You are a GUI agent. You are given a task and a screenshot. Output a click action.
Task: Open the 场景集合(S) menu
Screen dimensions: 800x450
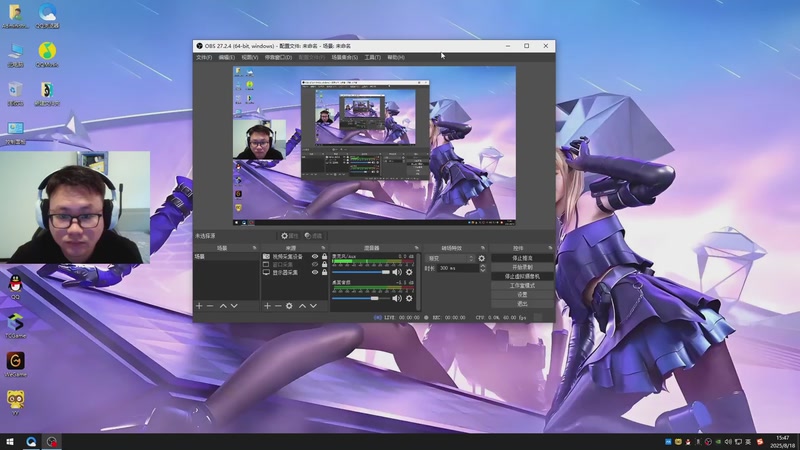[x=344, y=58]
